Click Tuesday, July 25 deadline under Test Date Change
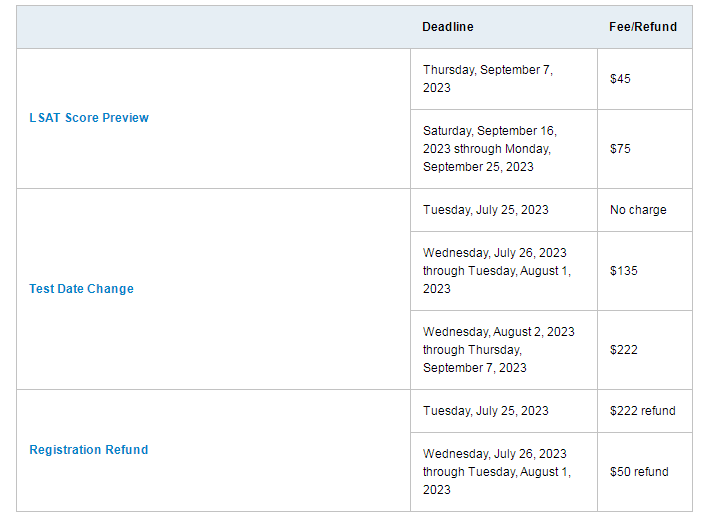The width and height of the screenshot is (702, 524). tap(504, 210)
